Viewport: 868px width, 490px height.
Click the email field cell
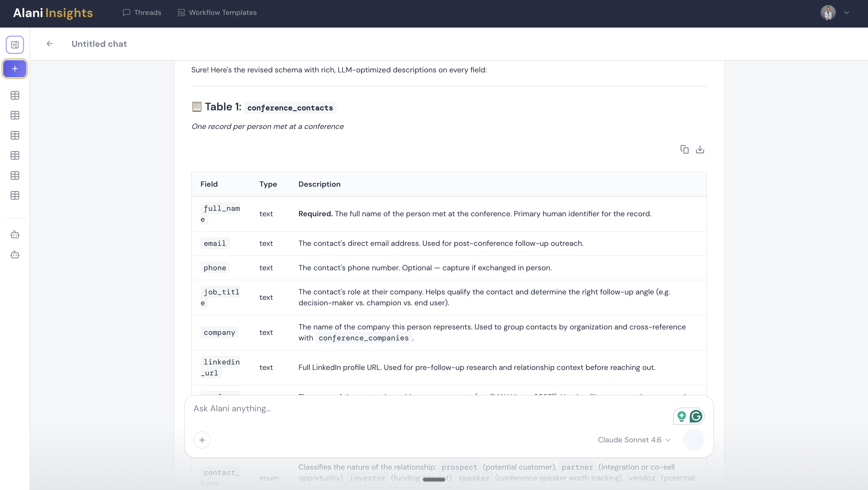point(215,244)
